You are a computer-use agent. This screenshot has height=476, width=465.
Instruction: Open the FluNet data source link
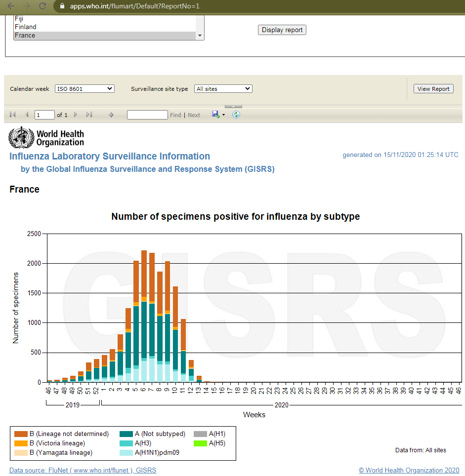click(83, 471)
